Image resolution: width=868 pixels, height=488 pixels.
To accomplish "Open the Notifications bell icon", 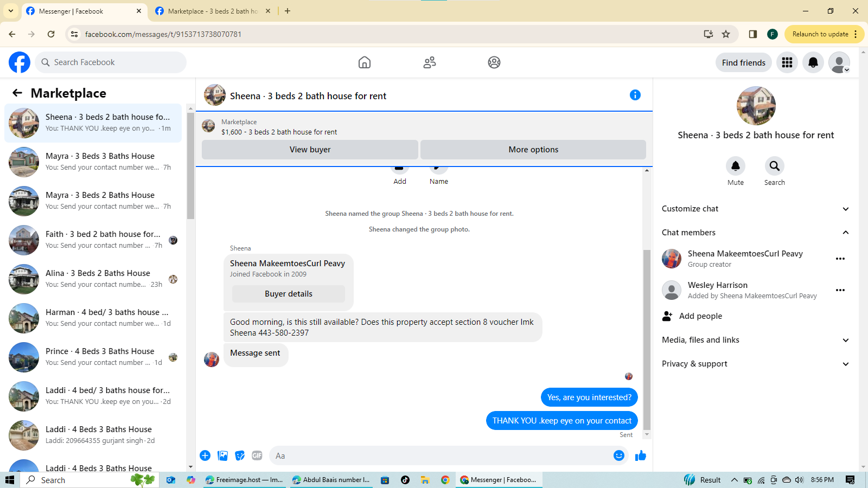I will click(x=813, y=62).
